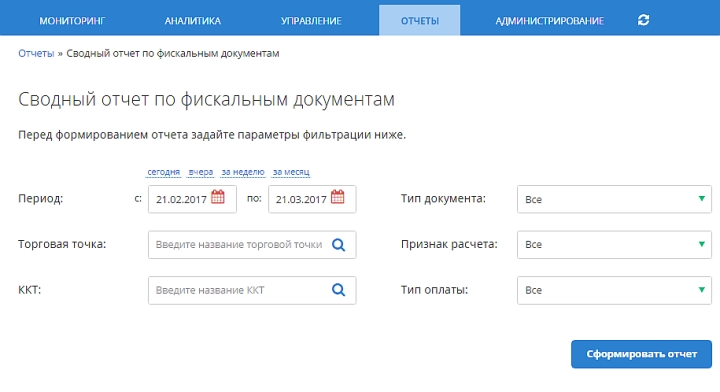Open calendar picker for end date
The image size is (720, 392).
(x=338, y=197)
